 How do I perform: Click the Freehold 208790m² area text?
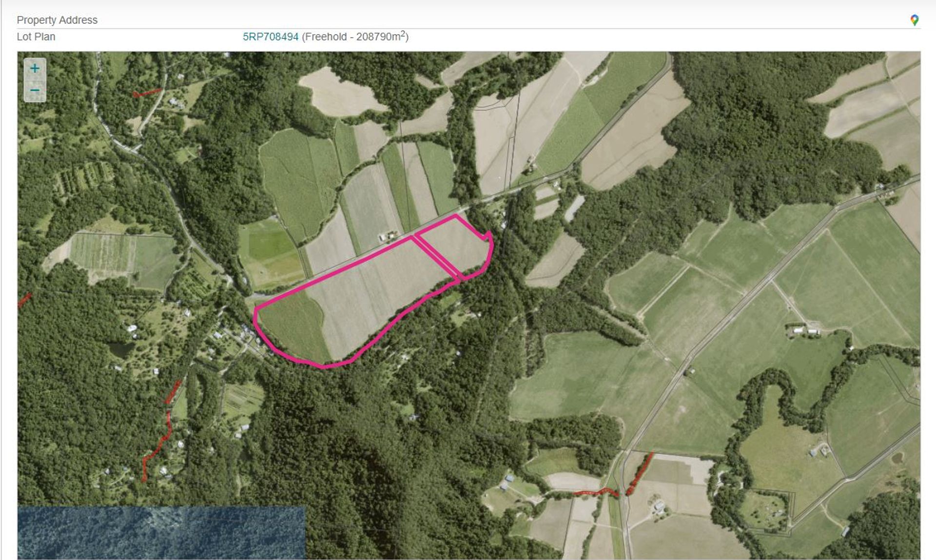[x=355, y=37]
